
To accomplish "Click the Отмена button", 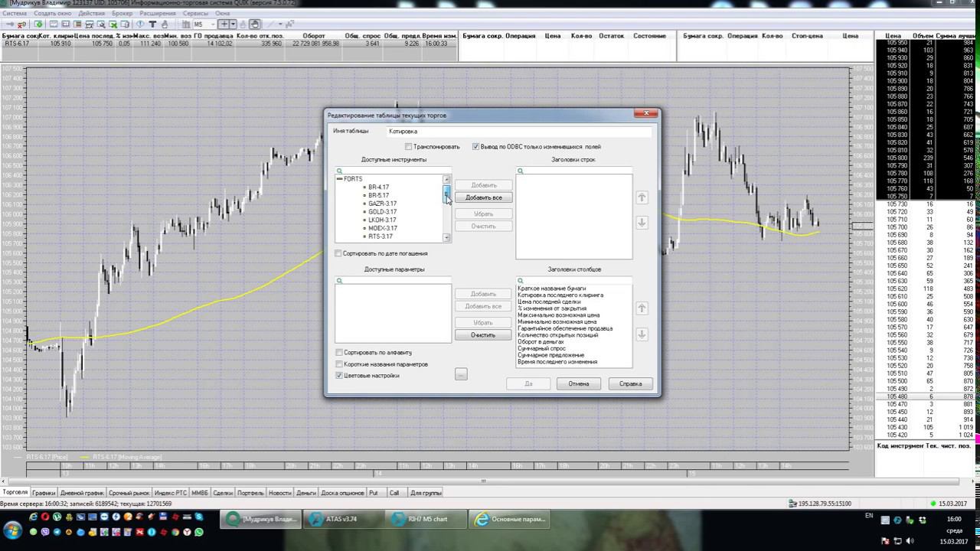I will 578,383.
